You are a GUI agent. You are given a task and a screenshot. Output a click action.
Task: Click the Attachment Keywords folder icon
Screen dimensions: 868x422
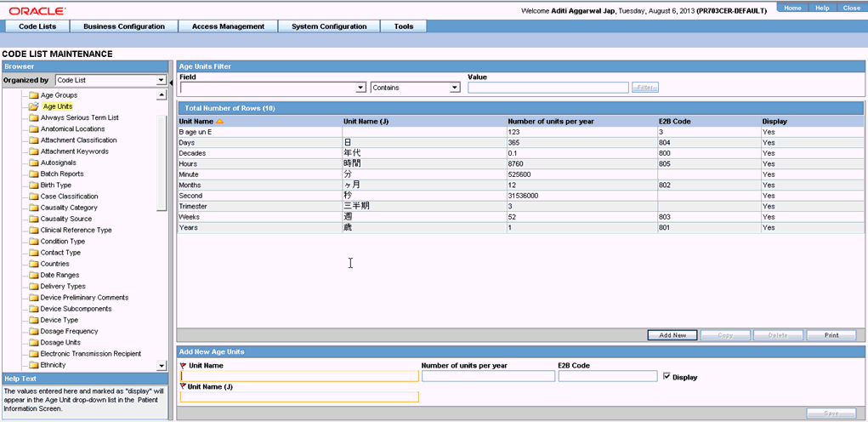point(33,151)
